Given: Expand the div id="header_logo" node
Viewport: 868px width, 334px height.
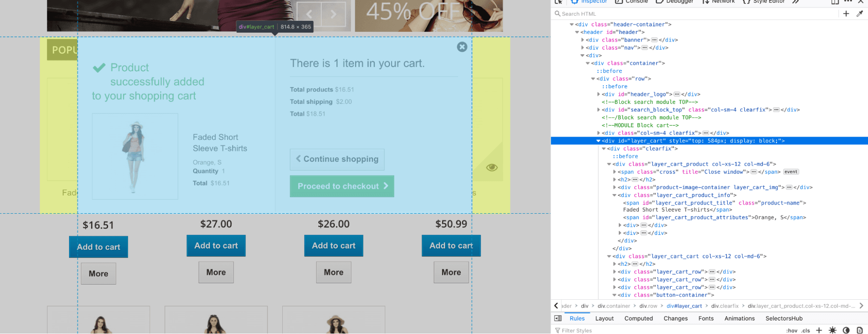Looking at the screenshot, I should [598, 94].
